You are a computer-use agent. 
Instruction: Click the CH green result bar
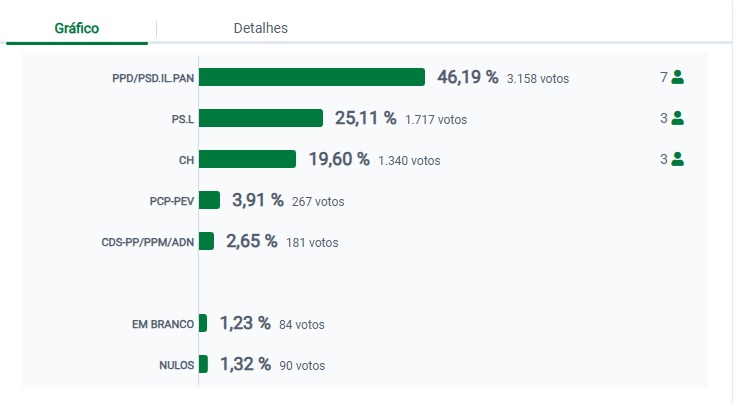247,159
